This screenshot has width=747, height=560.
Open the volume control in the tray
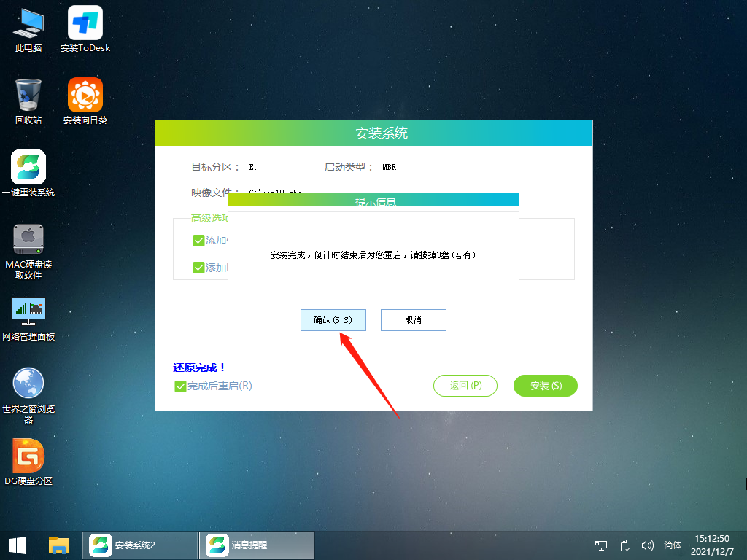(648, 545)
